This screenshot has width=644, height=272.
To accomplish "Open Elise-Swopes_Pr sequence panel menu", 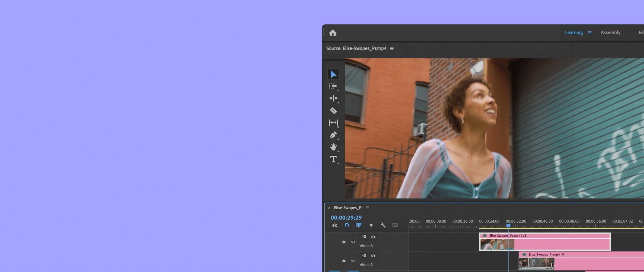I will click(x=367, y=208).
